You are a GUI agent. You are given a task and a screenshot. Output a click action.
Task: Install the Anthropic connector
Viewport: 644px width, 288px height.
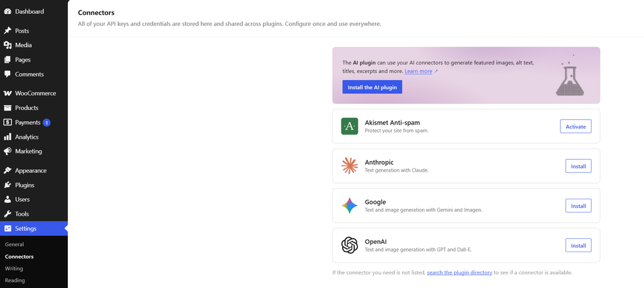579,166
